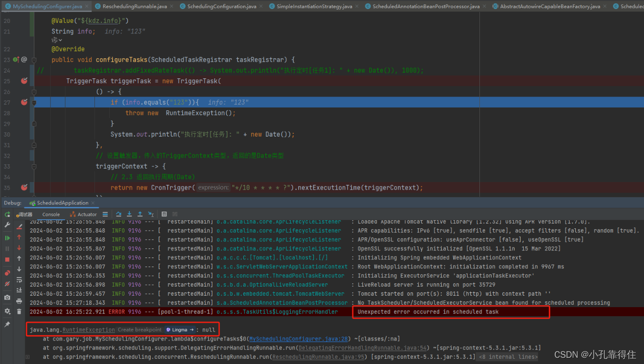Select the Console tab
Image resolution: width=644 pixels, height=364 pixels.
click(x=51, y=214)
